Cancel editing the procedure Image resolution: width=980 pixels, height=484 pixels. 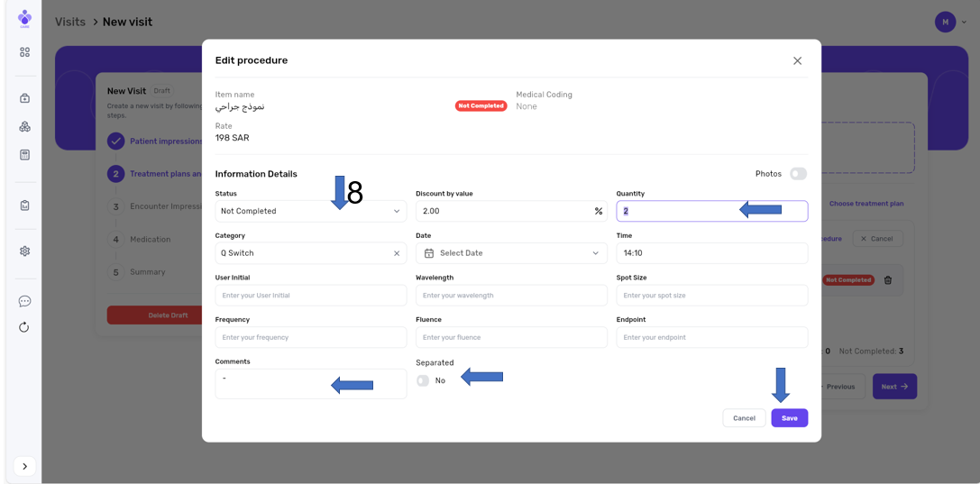click(x=744, y=418)
